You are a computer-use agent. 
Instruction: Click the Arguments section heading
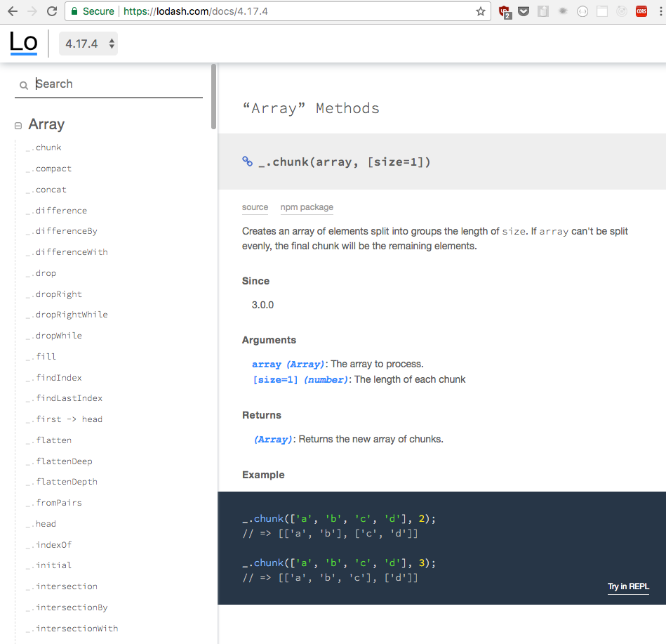point(269,340)
